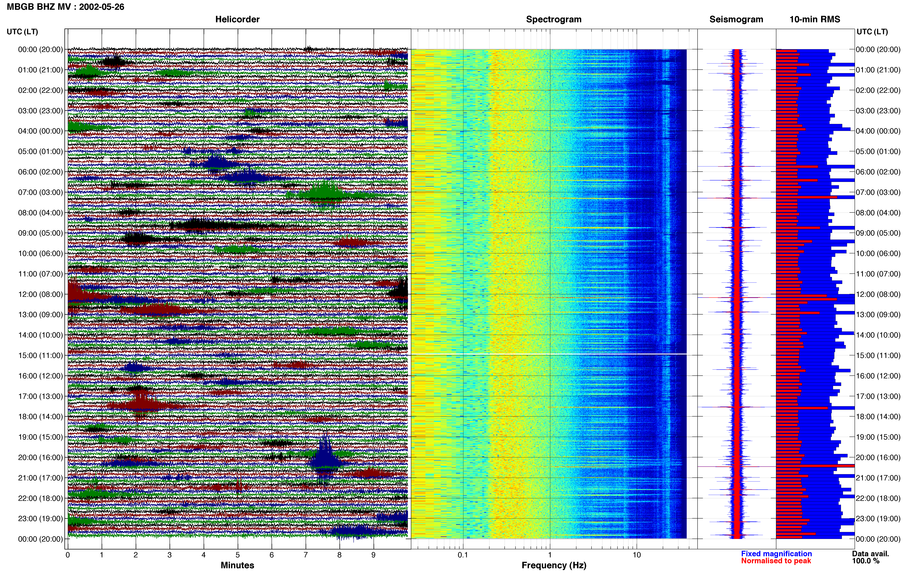924x578 pixels.
Task: Click the '100.0 %' availability value
Action: pos(865,561)
